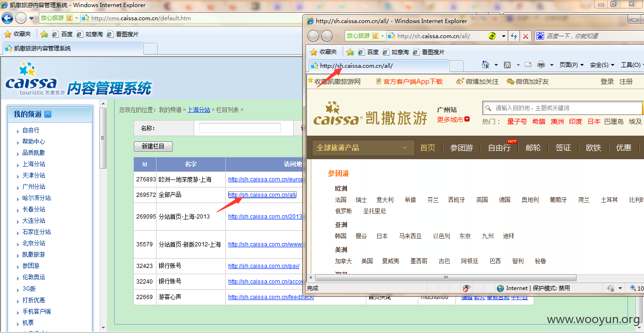Click 上海分站 breadcrumb link
The width and height of the screenshot is (644, 333).
(199, 110)
